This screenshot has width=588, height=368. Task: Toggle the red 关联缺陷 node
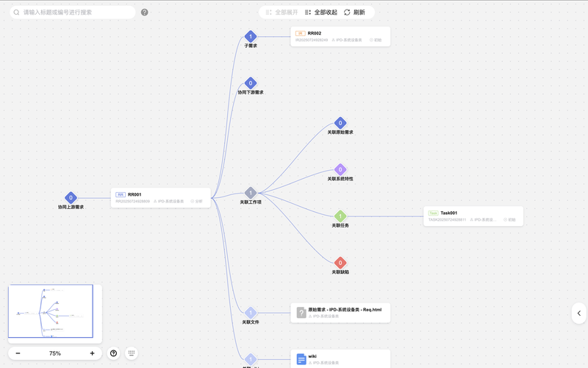[x=340, y=263]
